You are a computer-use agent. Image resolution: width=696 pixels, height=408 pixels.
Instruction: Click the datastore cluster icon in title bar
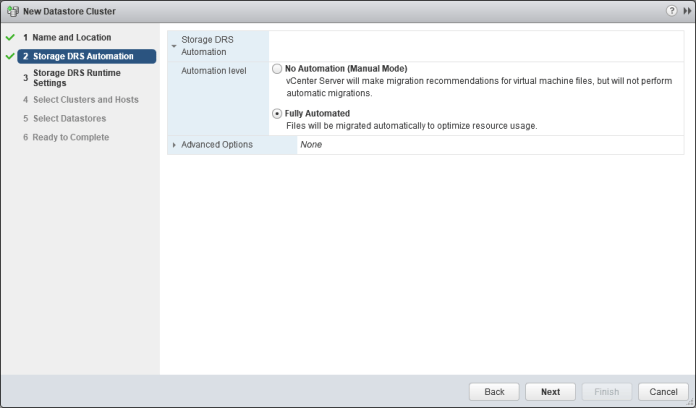click(11, 11)
